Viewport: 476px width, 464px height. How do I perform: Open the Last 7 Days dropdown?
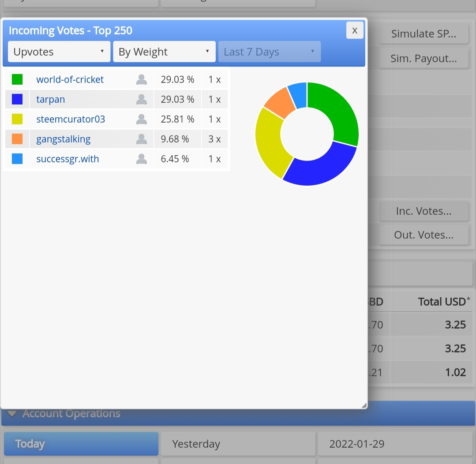coord(270,52)
